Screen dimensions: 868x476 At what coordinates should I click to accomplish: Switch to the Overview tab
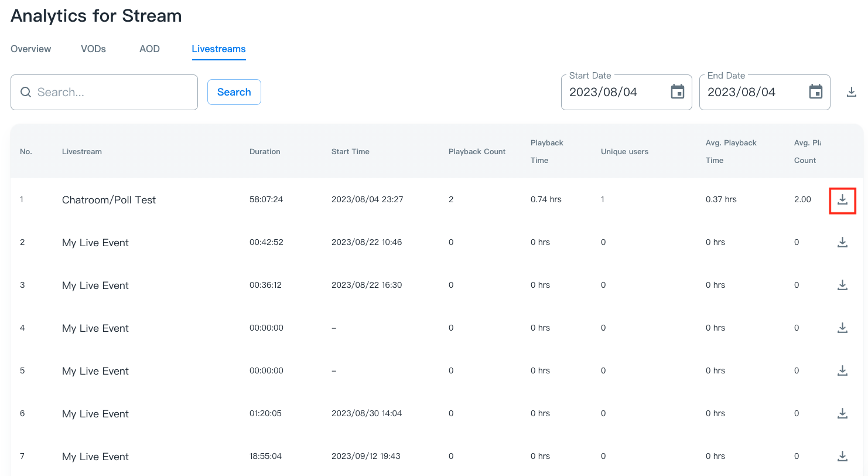31,49
